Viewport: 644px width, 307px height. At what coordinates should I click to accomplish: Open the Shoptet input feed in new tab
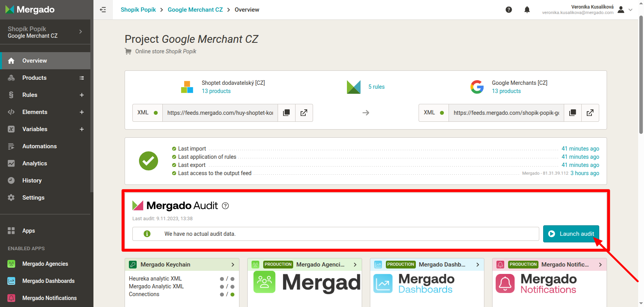coord(304,113)
